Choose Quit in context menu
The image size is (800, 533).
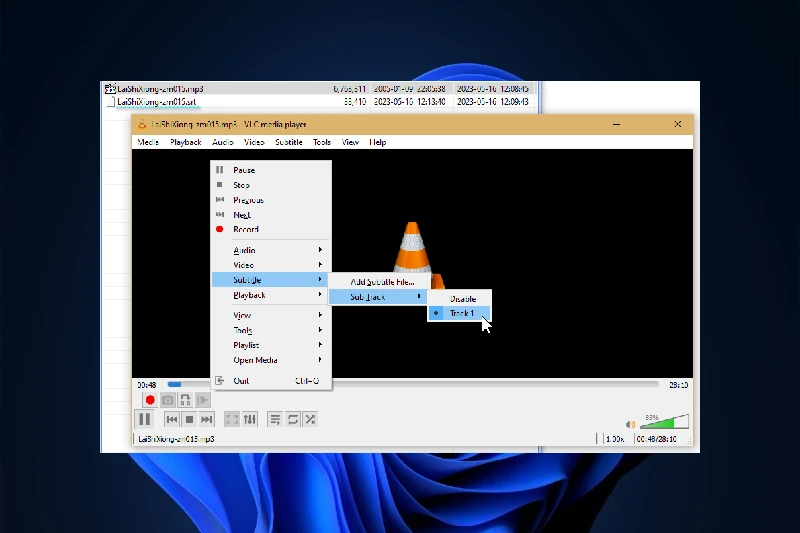pos(271,381)
